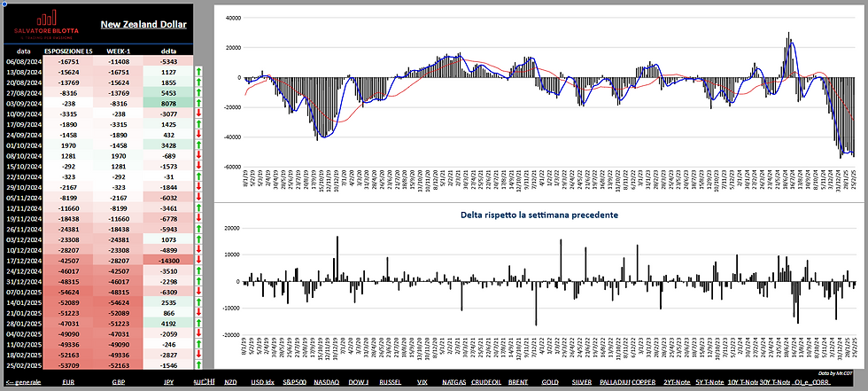Open the COPPER link
Viewport: 868px width, 391px height.
coord(644,382)
